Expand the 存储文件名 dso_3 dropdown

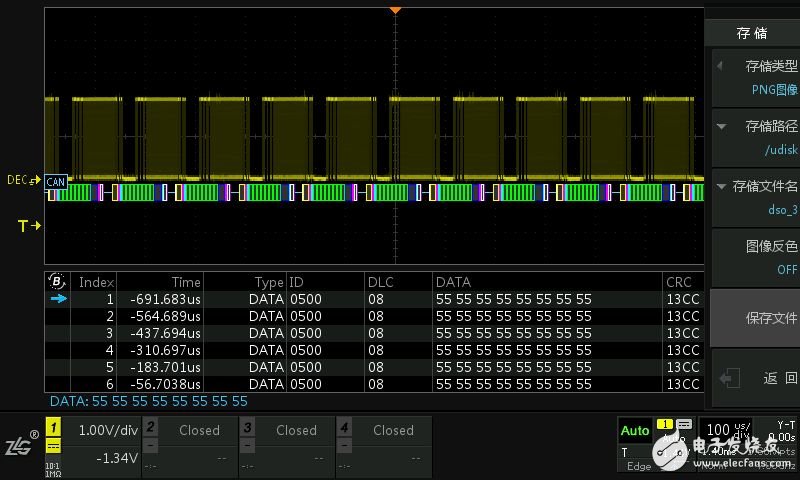pyautogui.click(x=756, y=197)
